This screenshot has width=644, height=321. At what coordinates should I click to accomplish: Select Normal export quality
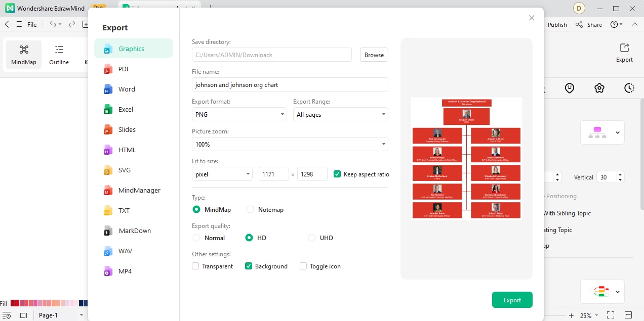(196, 238)
